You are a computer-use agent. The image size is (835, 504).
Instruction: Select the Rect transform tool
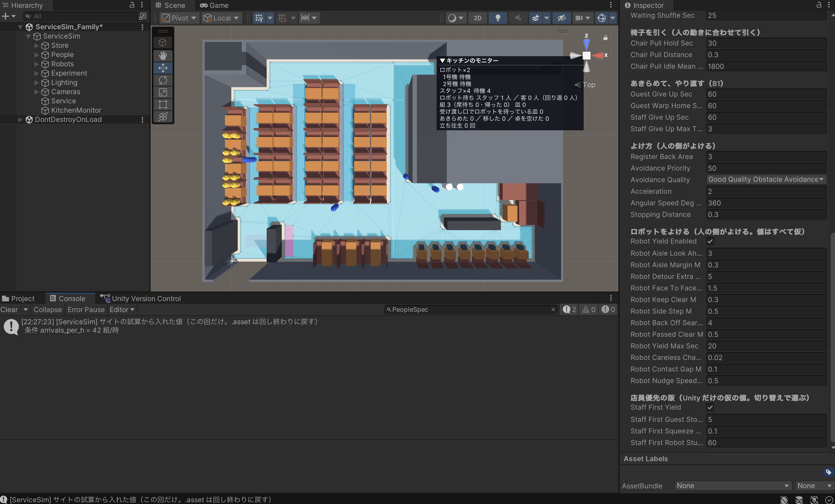(163, 105)
